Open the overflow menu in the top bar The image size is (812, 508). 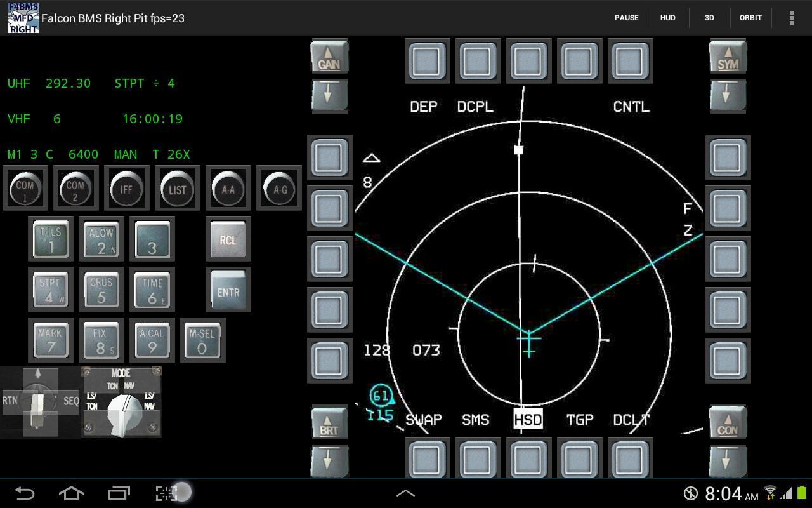click(792, 18)
